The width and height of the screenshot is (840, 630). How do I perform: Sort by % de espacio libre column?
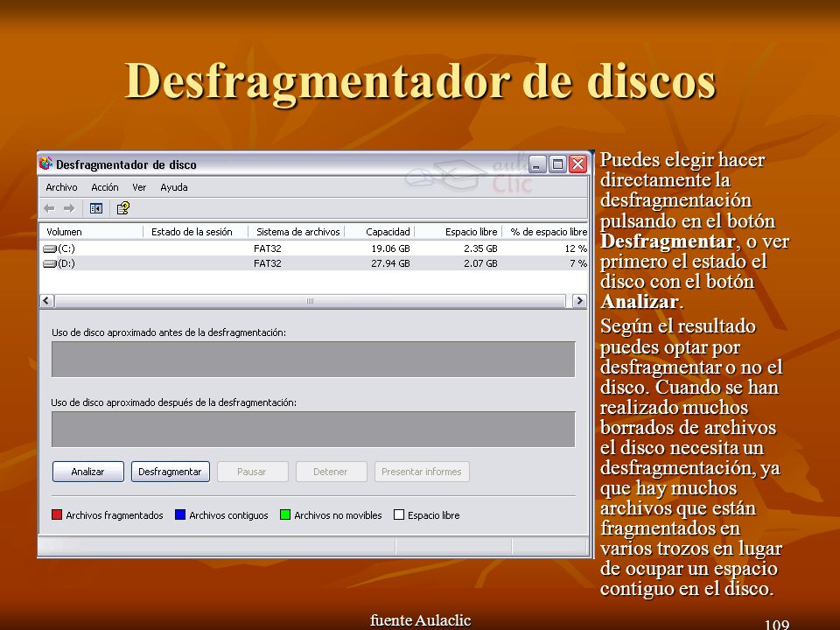[545, 231]
